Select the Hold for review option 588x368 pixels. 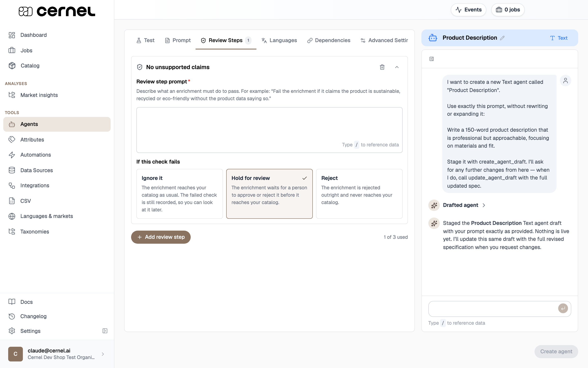[269, 194]
